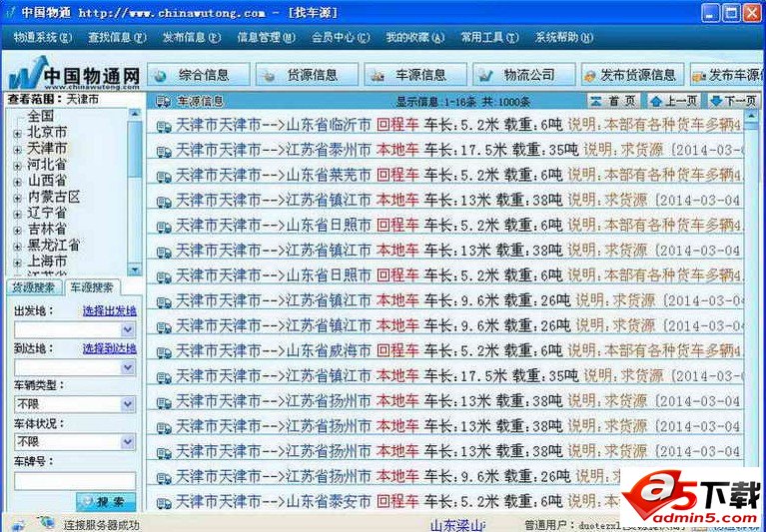The width and height of the screenshot is (766, 532).
Task: Open the 车辆类型 dropdown
Action: (128, 404)
